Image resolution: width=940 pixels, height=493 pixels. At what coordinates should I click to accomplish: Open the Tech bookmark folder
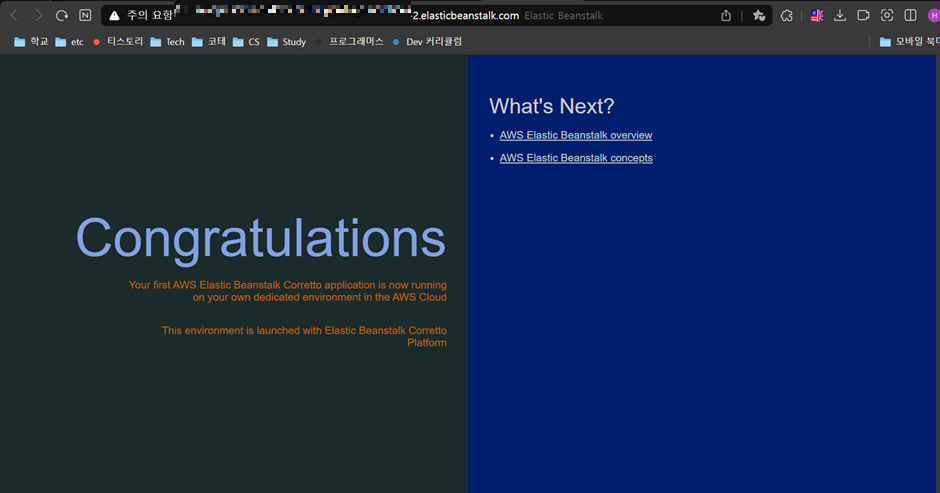167,41
